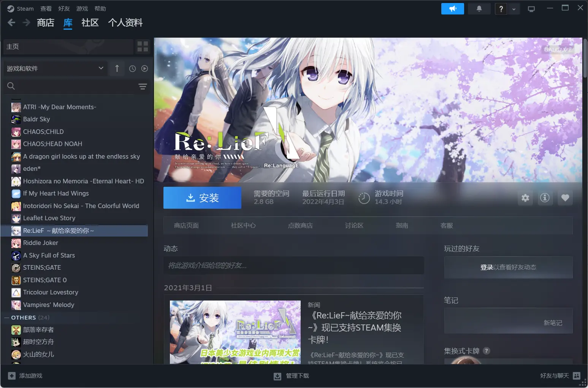Open the 好友 menu
Screen dimensions: 588x388
pos(64,9)
